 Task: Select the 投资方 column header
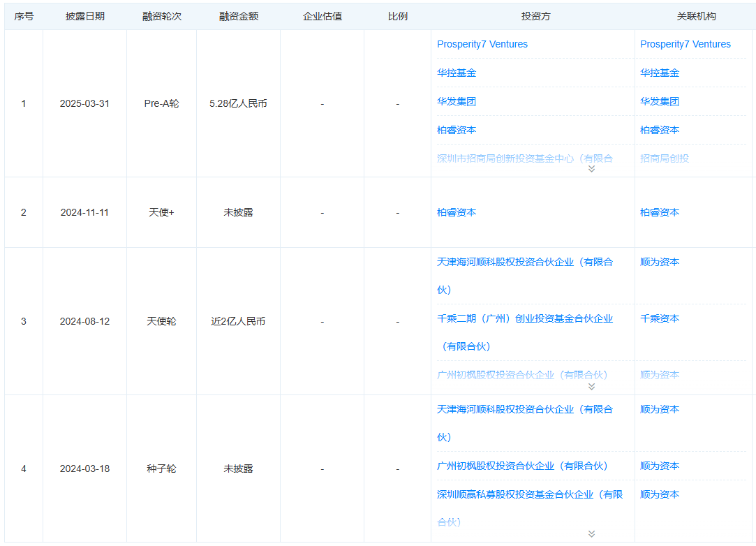tap(535, 16)
